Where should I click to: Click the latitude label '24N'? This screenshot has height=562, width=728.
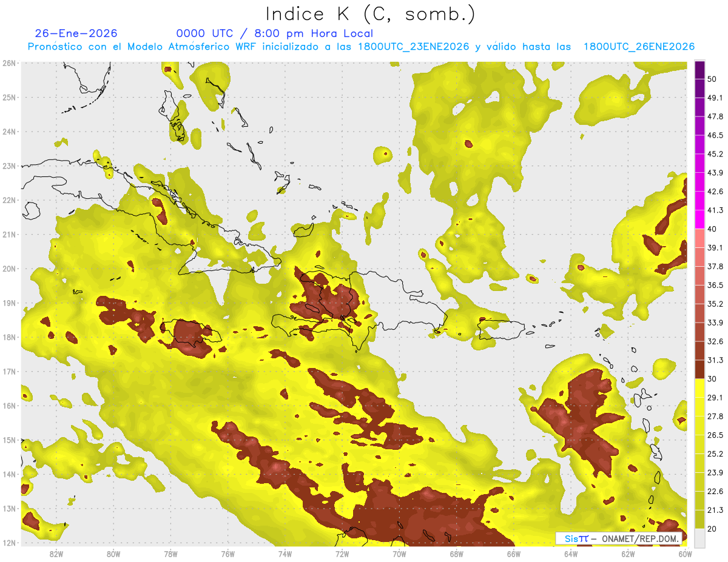pyautogui.click(x=8, y=132)
